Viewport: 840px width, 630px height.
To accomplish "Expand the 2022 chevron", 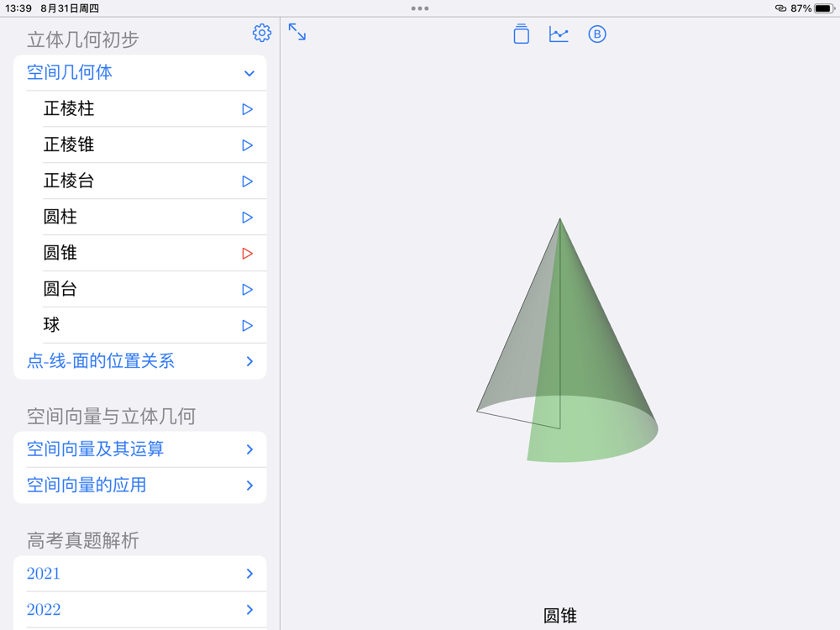I will (249, 610).
